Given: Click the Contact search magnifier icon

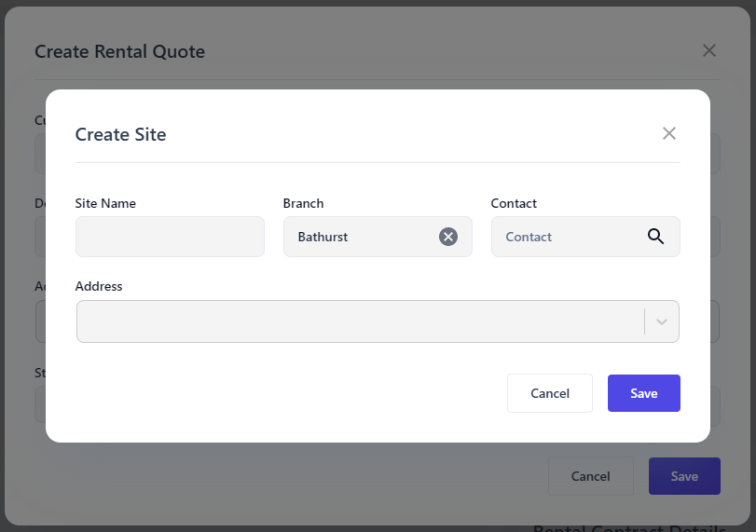Looking at the screenshot, I should pyautogui.click(x=655, y=237).
